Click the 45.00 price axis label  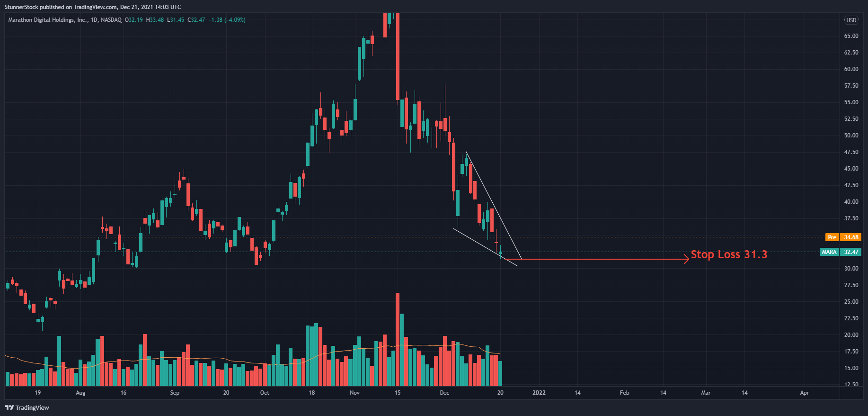pos(851,169)
